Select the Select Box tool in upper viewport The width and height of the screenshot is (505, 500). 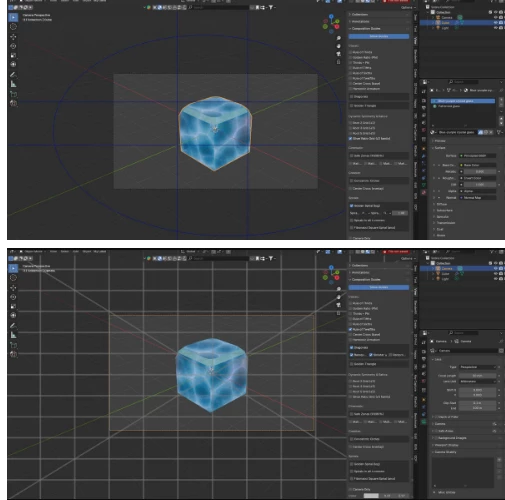tap(13, 17)
